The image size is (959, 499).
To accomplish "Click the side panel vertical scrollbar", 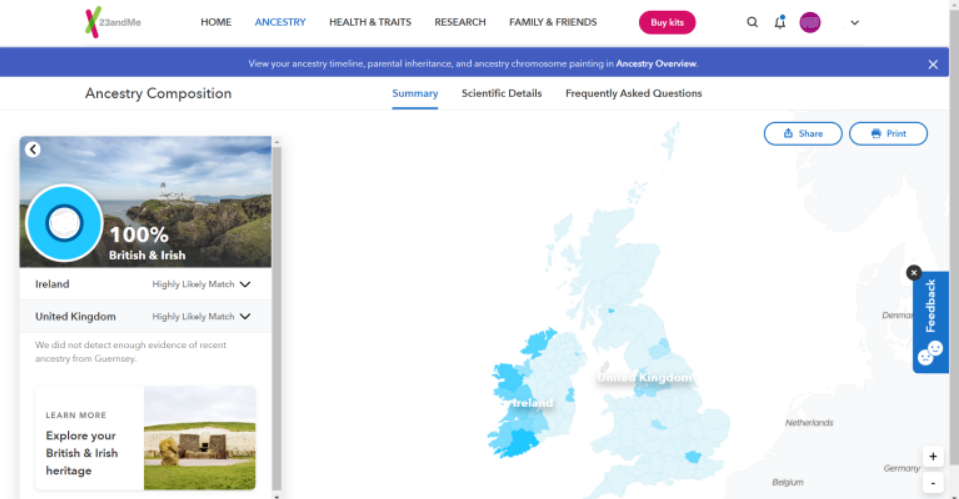I will click(276, 318).
